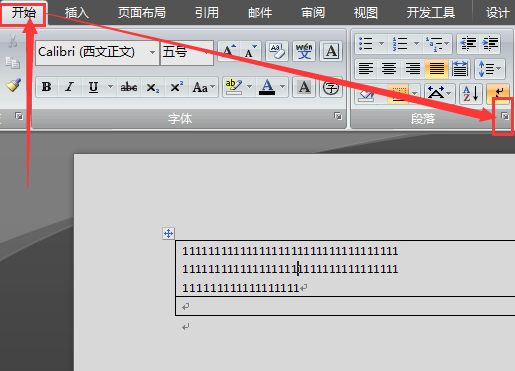Apply text highlight color

(234, 87)
